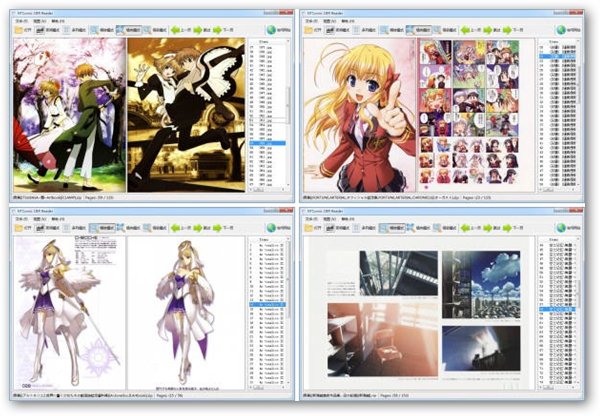Image resolution: width=600 pixels, height=416 pixels.
Task: Open folder icon in top-right window toolbar
Action: tap(309, 30)
